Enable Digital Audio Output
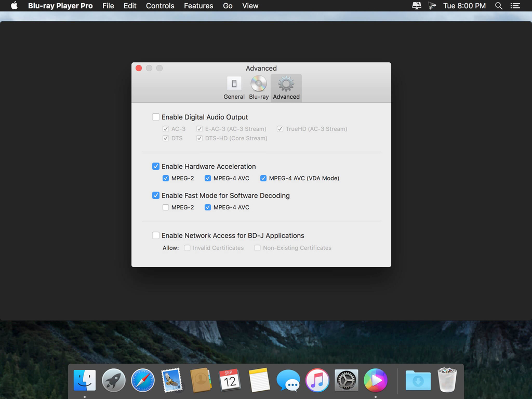The height and width of the screenshot is (399, 532). coord(156,117)
